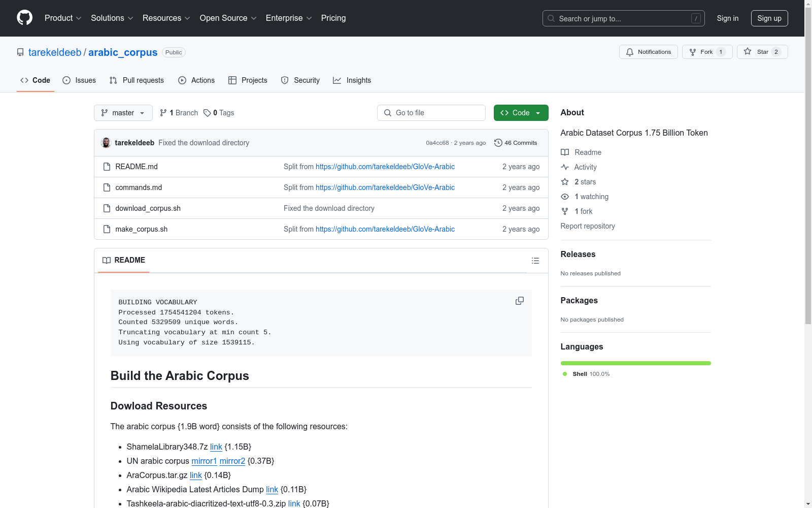The image size is (812, 508).
Task: Click the book icon beside Readme
Action: tap(565, 152)
